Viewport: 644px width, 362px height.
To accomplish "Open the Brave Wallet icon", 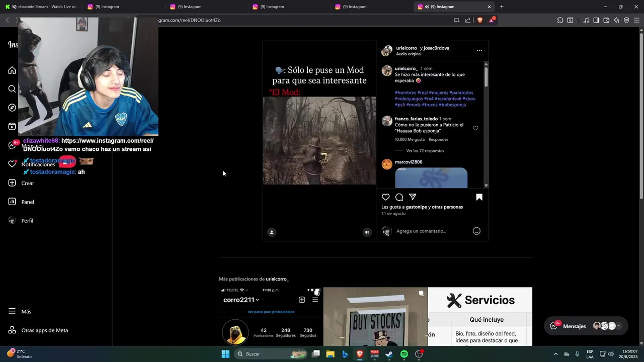I will (x=606, y=20).
